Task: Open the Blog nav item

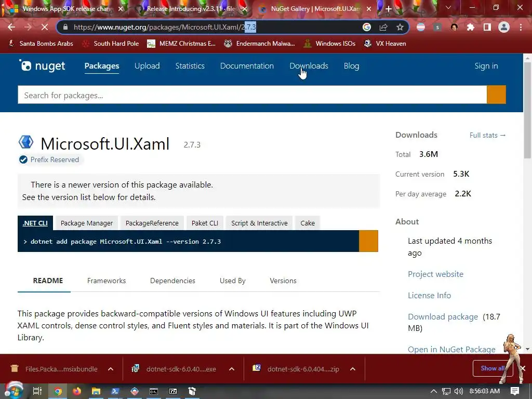Action: (x=352, y=66)
